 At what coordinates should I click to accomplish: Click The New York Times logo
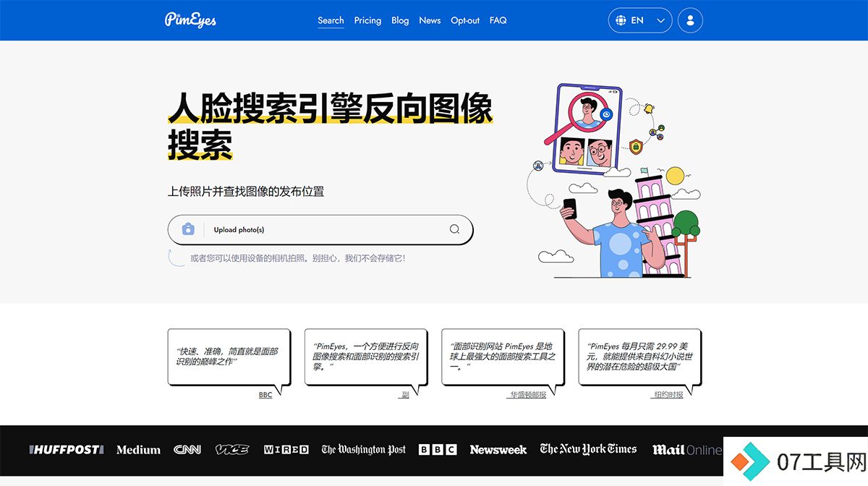click(589, 449)
